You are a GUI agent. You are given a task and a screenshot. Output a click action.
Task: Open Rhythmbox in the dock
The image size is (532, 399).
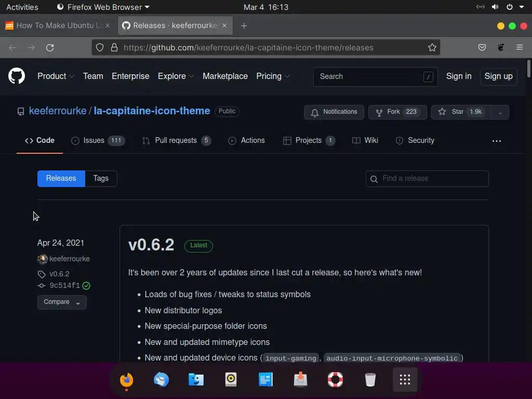pos(231,380)
